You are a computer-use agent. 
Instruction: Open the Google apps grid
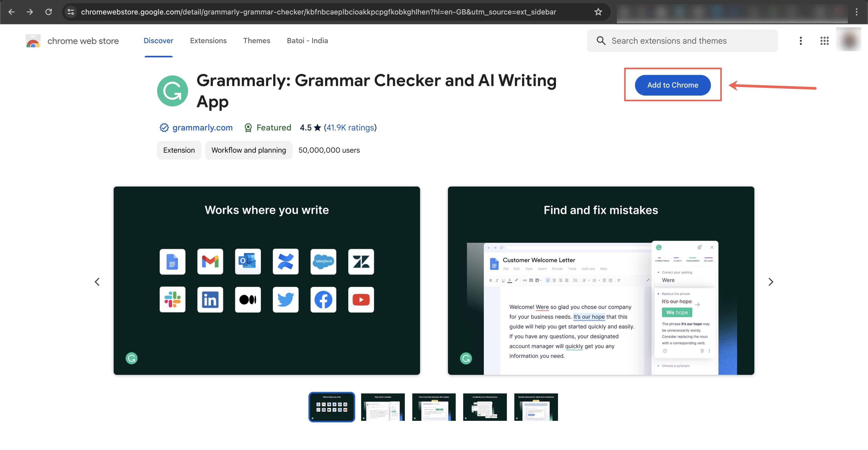[x=825, y=41]
